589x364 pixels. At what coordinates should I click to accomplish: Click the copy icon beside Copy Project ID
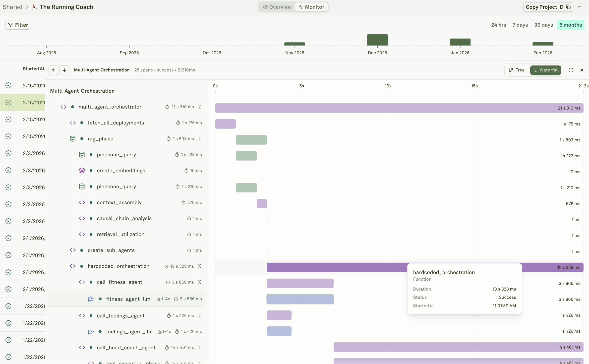pyautogui.click(x=568, y=7)
